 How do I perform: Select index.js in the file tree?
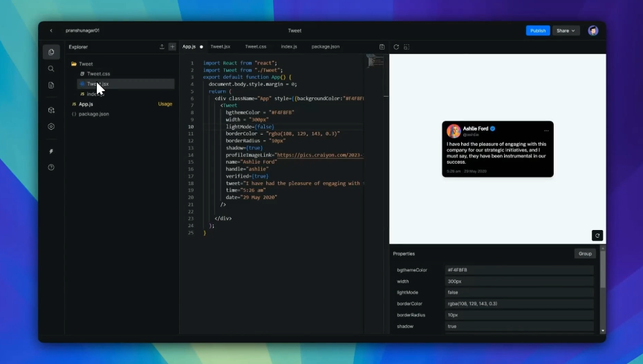(x=95, y=94)
